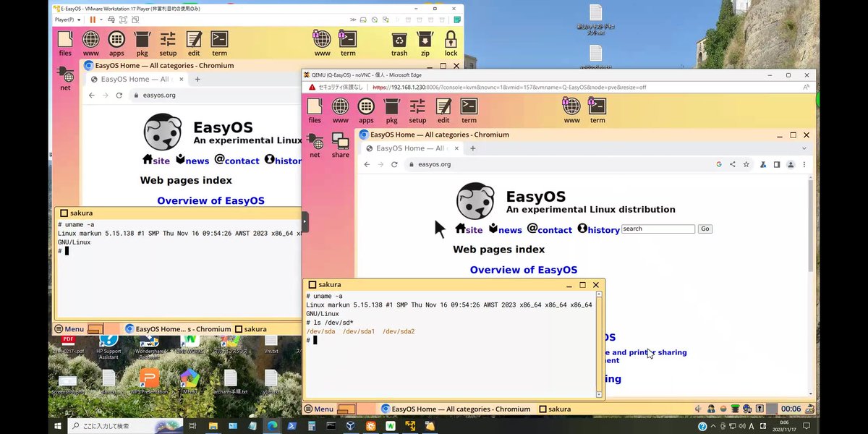Click the search field on QEMU EasyOS page

point(658,229)
